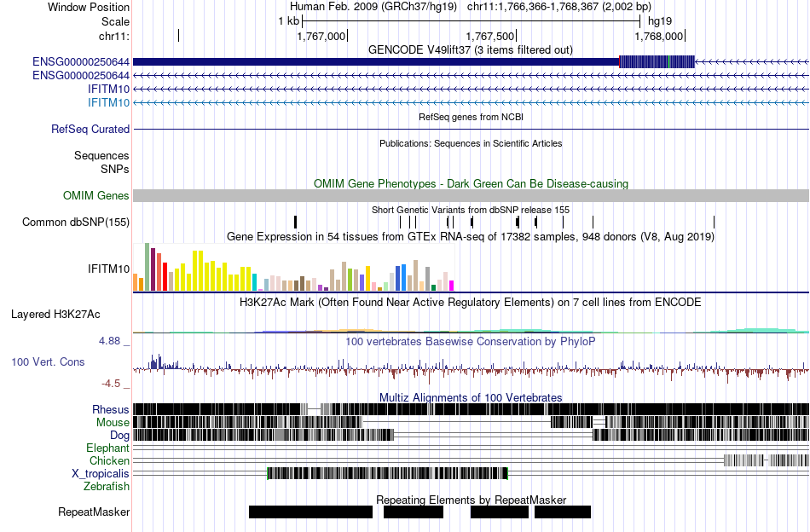Open the 'Repeating Elements by RepeatMasker' title
This screenshot has width=810, height=532.
point(472,500)
